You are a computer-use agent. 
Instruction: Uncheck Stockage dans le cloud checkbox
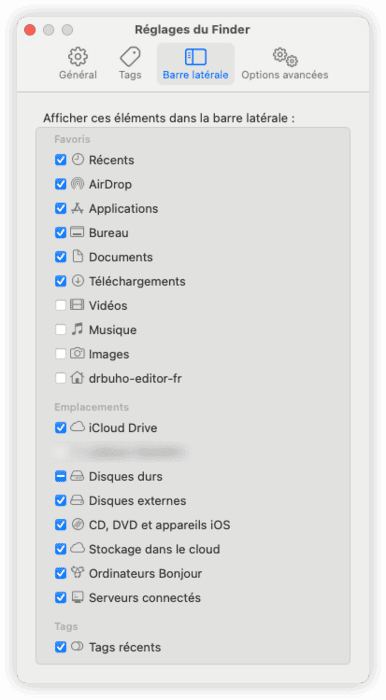click(61, 549)
